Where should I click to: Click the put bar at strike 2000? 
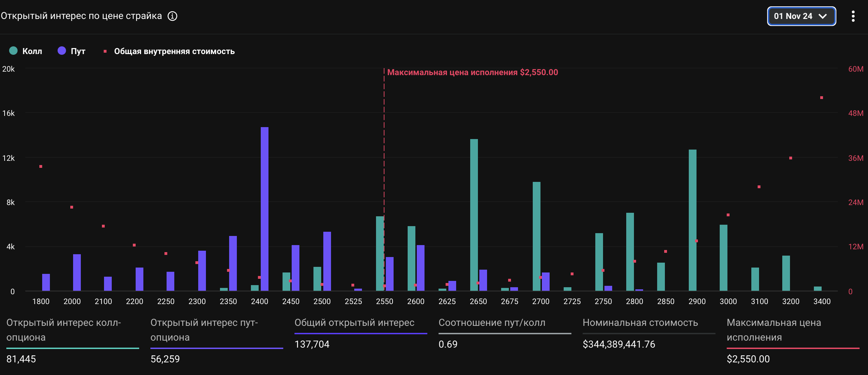coord(77,272)
